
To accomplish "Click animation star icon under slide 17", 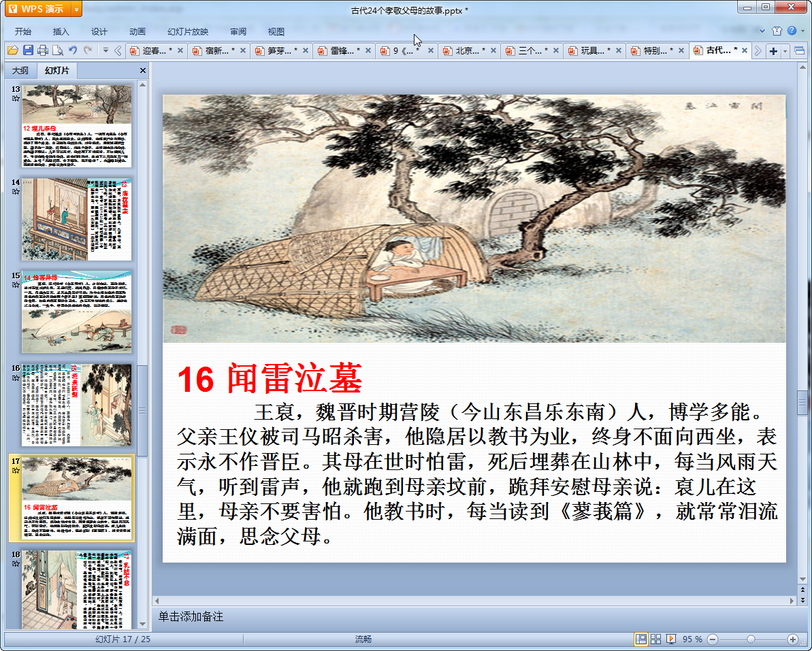I will (16, 471).
